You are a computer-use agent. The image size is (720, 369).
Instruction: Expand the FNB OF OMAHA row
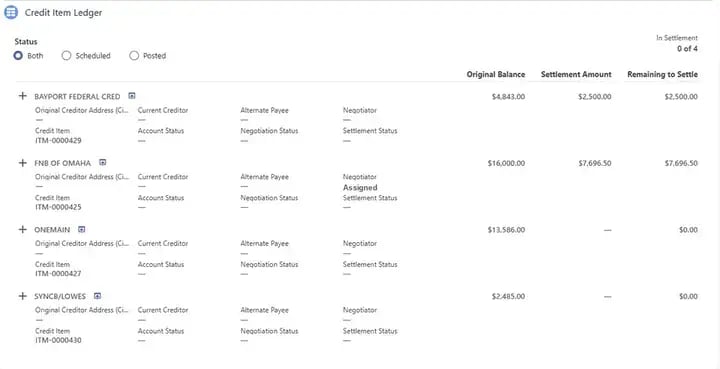(22, 163)
